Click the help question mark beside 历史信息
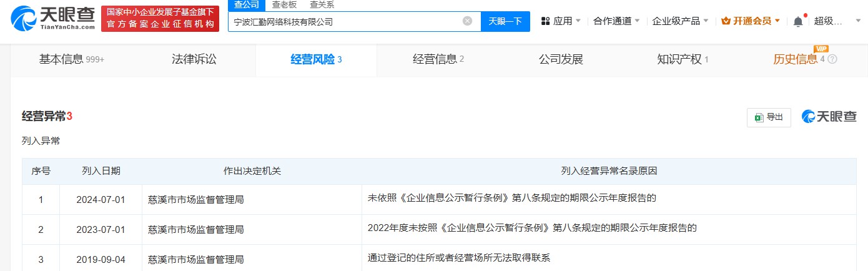868x271 pixels. click(x=832, y=59)
